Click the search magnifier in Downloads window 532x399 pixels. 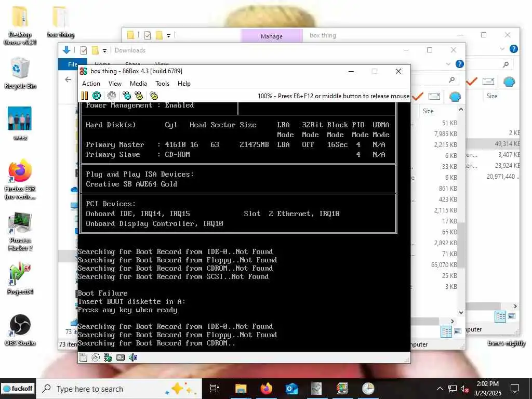451,79
